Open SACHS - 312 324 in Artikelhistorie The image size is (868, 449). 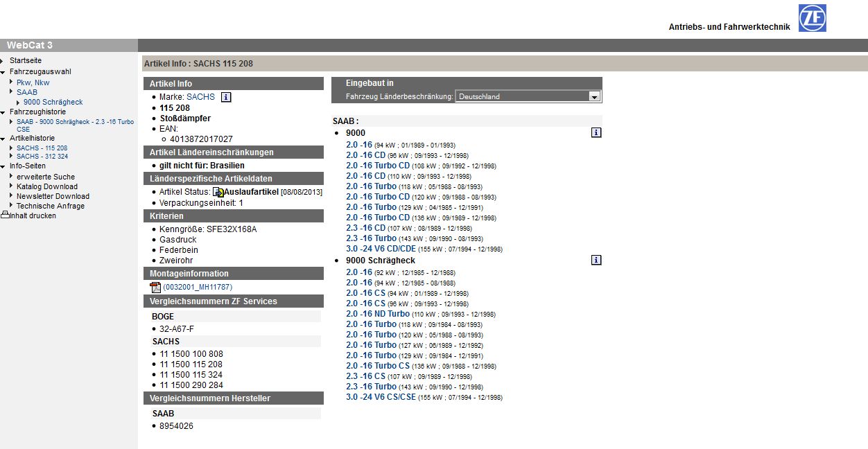pyautogui.click(x=42, y=157)
